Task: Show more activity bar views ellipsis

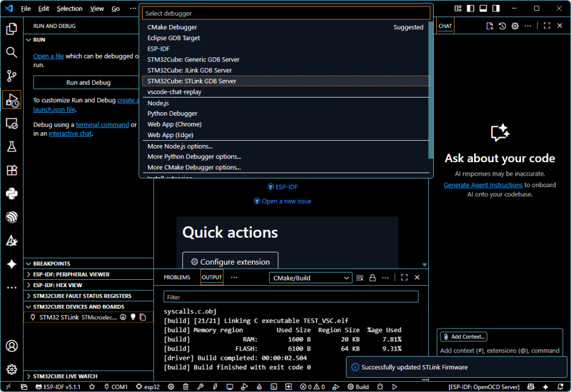Action: pyautogui.click(x=12, y=288)
